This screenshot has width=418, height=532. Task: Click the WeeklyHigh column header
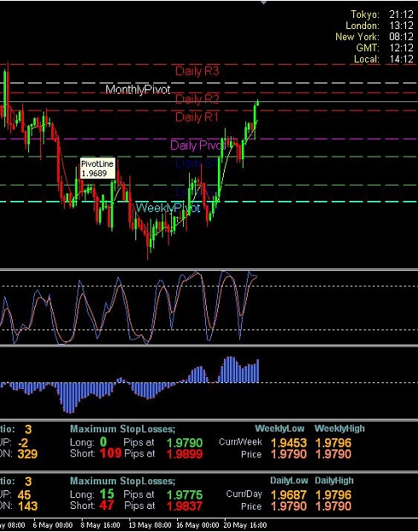pyautogui.click(x=340, y=428)
